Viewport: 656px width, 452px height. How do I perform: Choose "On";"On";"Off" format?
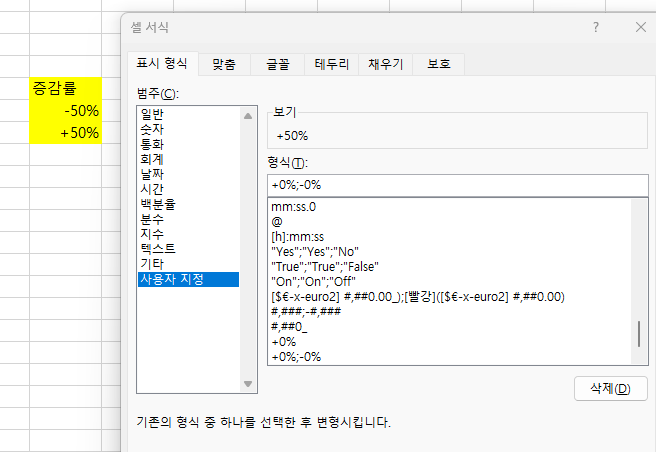450,282
